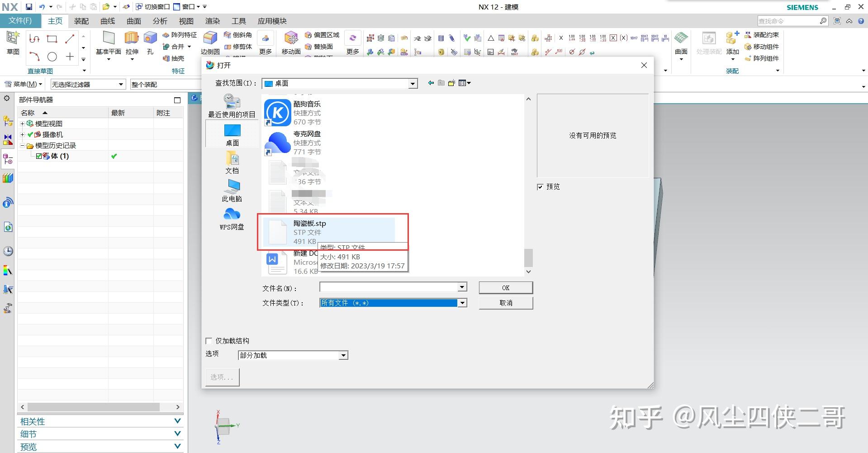Open the 查找范围 location dropdown
The height and width of the screenshot is (453, 868).
pos(412,83)
